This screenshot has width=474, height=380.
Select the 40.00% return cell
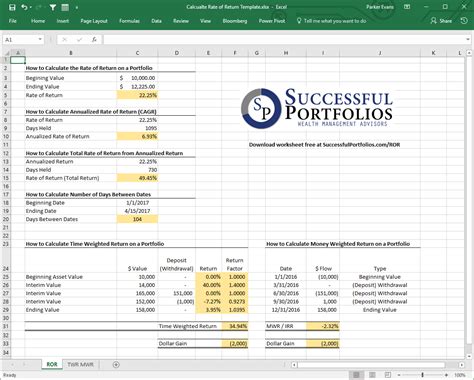pos(208,285)
